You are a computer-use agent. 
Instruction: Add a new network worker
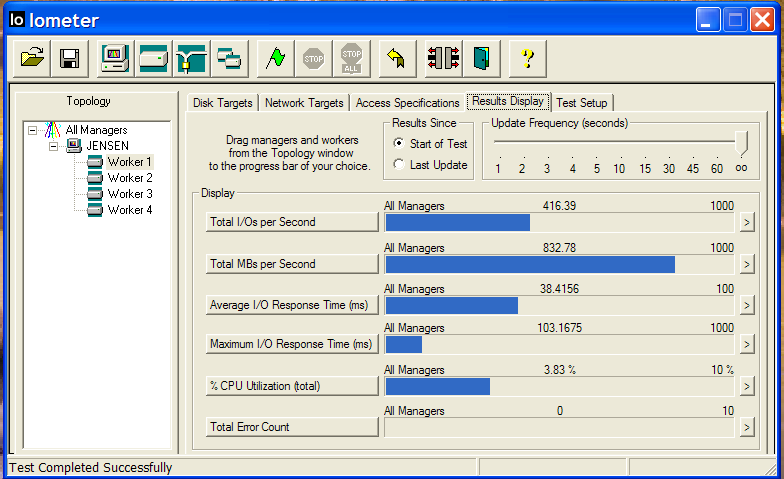pos(192,58)
